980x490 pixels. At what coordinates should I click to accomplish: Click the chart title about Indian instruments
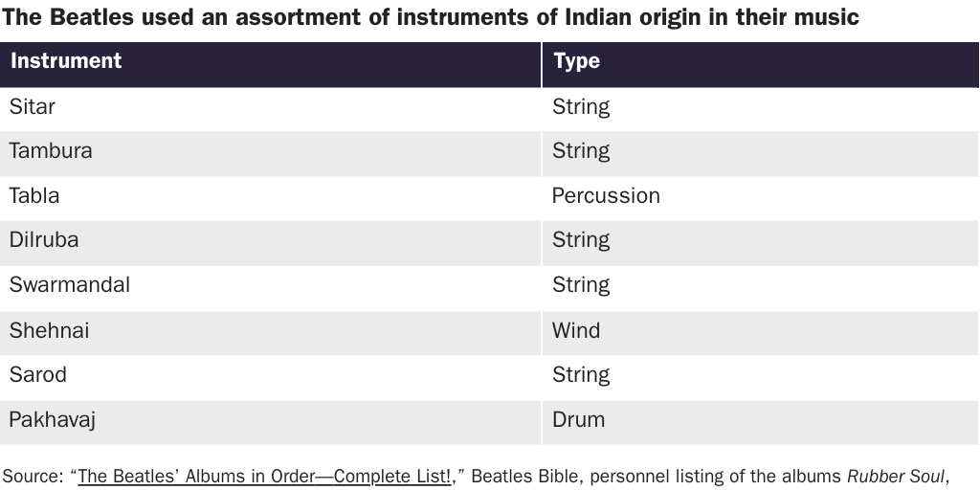point(431,17)
